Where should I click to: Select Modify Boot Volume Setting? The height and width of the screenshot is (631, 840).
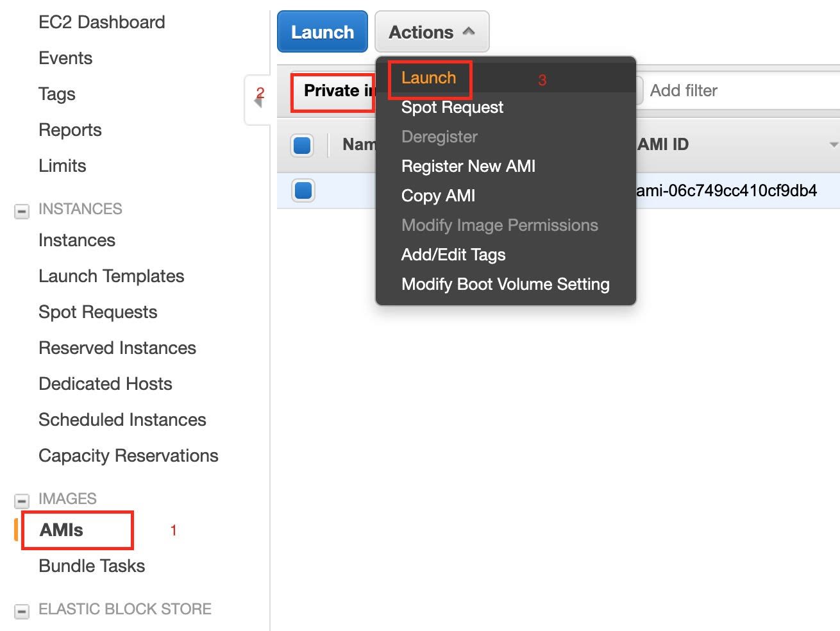coord(505,284)
